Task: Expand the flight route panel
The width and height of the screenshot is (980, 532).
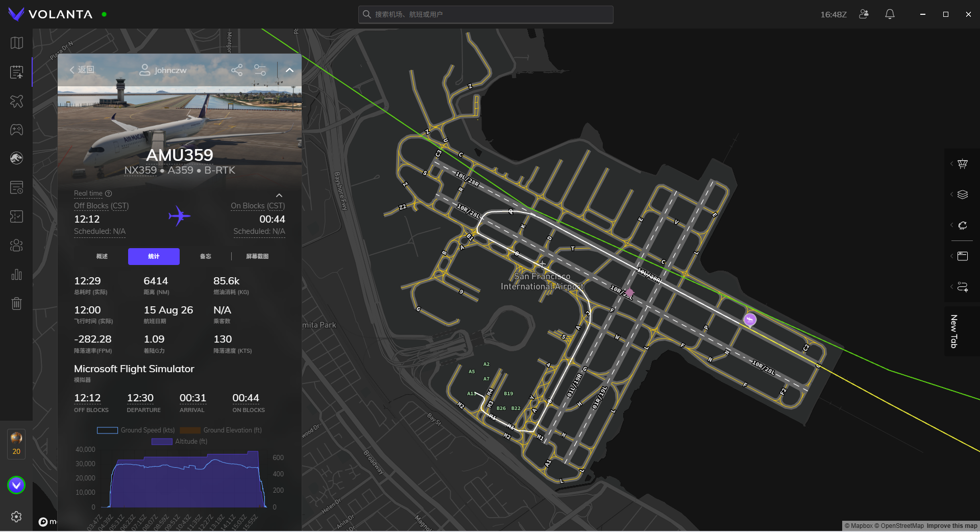Action: (x=962, y=287)
